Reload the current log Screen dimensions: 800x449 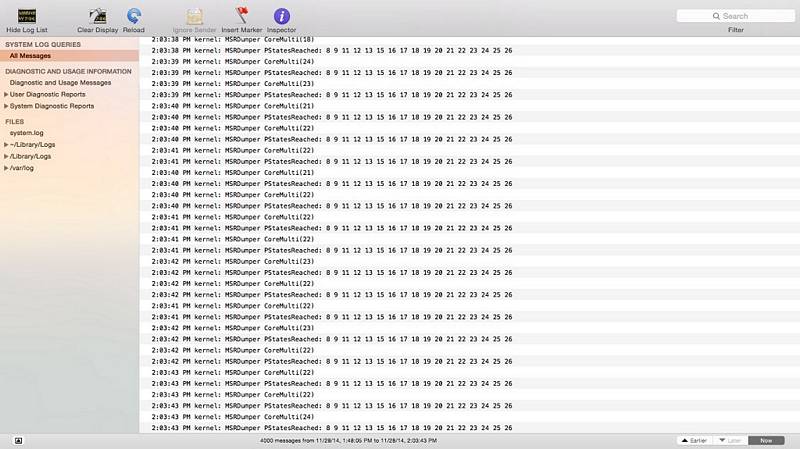coord(133,16)
